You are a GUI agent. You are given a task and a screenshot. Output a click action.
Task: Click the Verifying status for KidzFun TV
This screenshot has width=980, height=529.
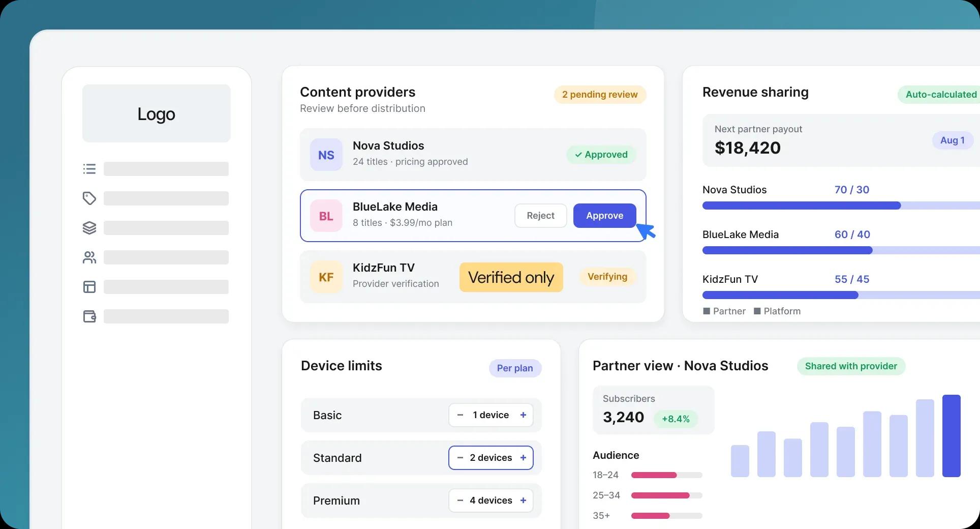point(607,277)
